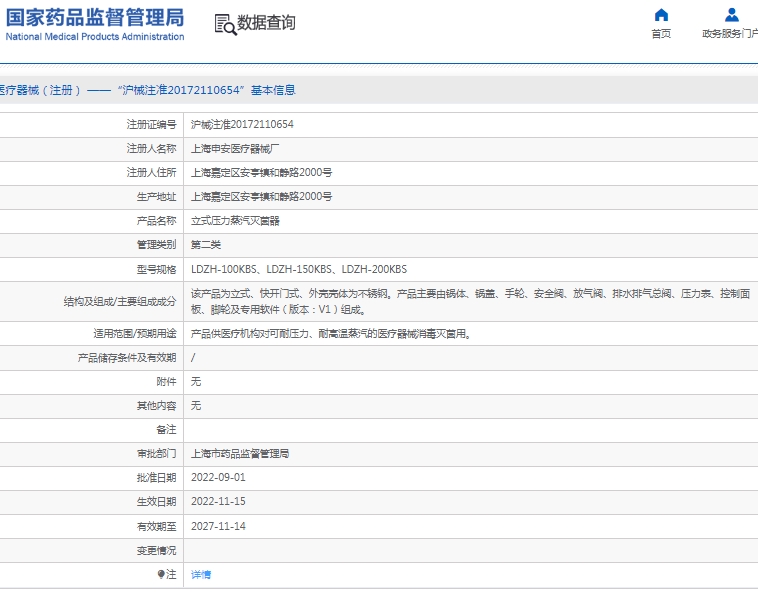Screen dimensions: 758x592
Task: Click the 首页 text label
Action: (x=661, y=33)
